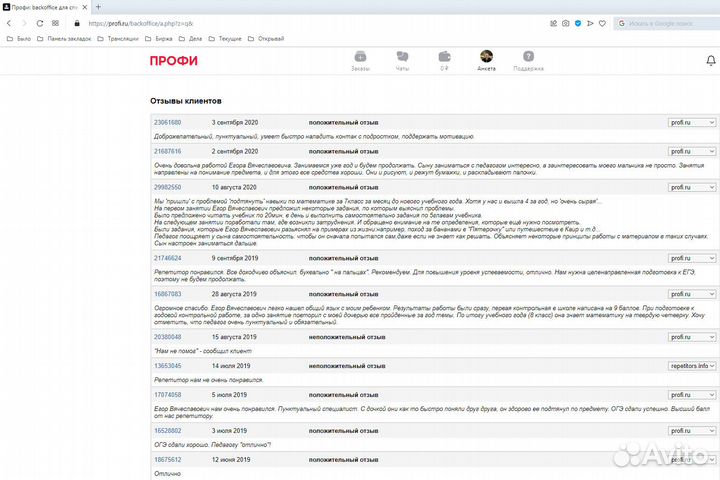Screen dimensions: 720x480
Task: Close the Профи backoffice browser tab
Action: coord(84,7)
